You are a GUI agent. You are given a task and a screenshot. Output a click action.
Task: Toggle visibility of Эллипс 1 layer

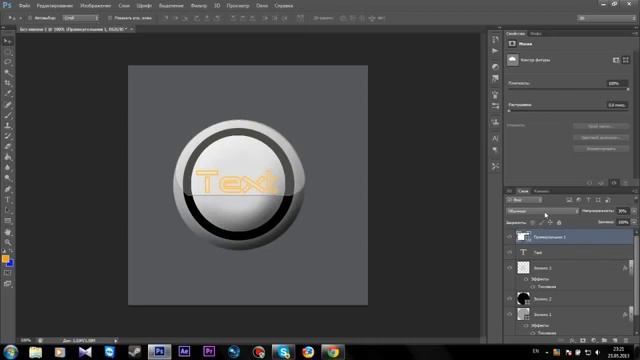(509, 315)
